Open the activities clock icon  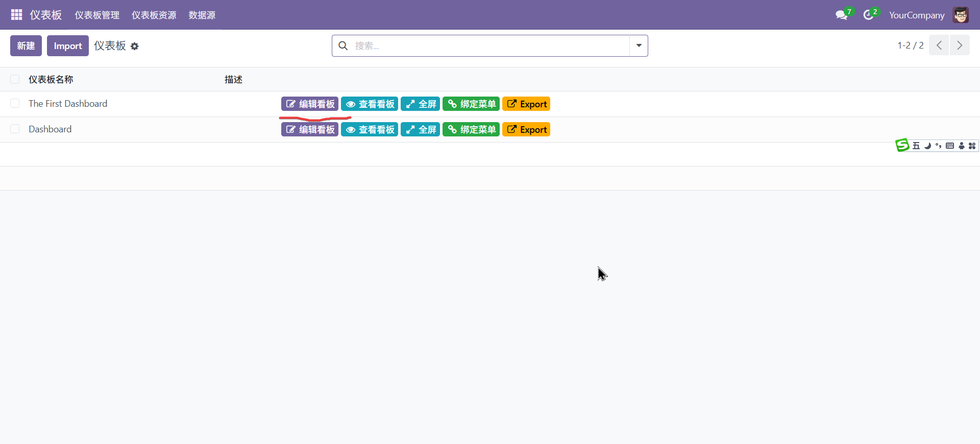(868, 15)
